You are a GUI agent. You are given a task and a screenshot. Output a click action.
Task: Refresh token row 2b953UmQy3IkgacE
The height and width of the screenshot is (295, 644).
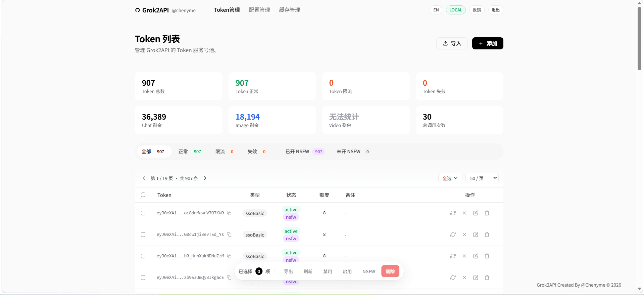453,278
